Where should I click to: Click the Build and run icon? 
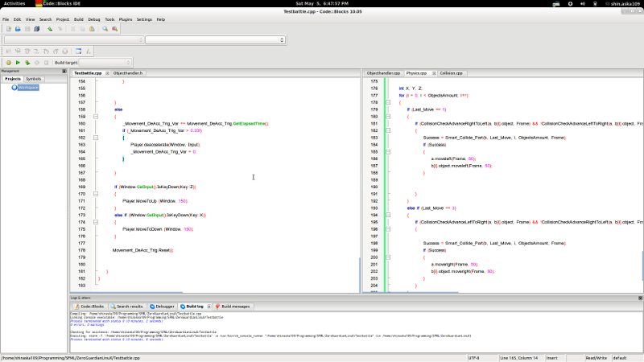pyautogui.click(x=27, y=63)
